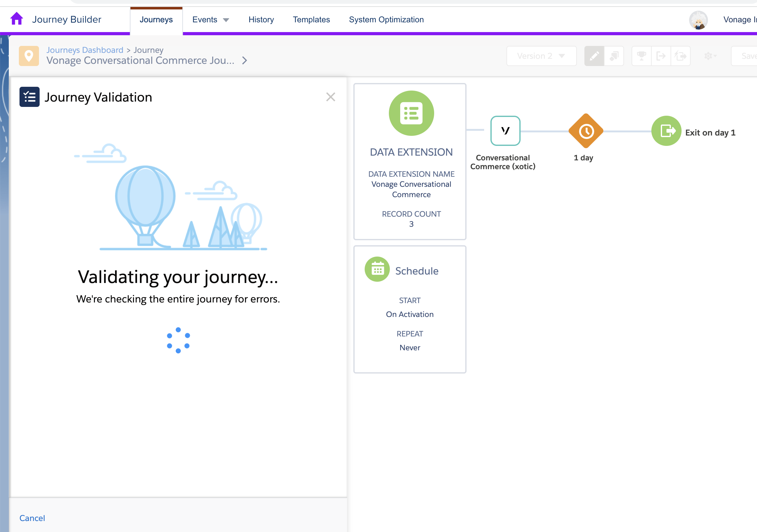Switch to the Journeys tab
757x532 pixels.
(x=156, y=19)
